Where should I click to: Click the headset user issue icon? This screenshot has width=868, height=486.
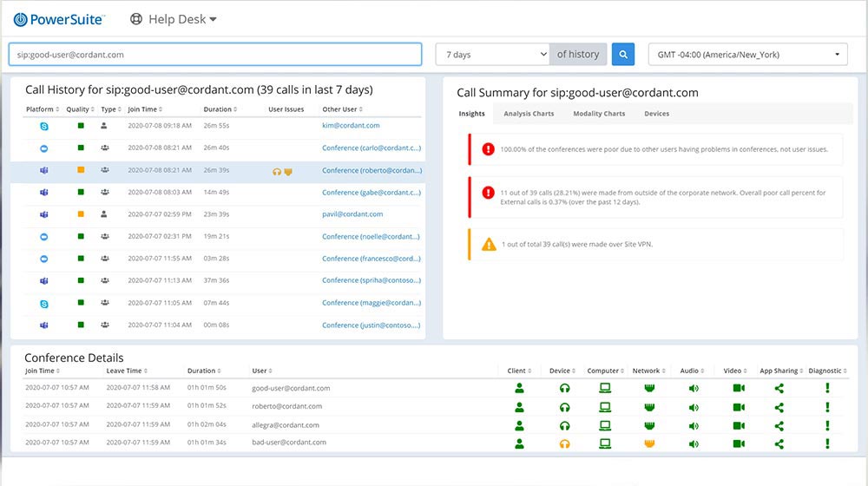277,171
